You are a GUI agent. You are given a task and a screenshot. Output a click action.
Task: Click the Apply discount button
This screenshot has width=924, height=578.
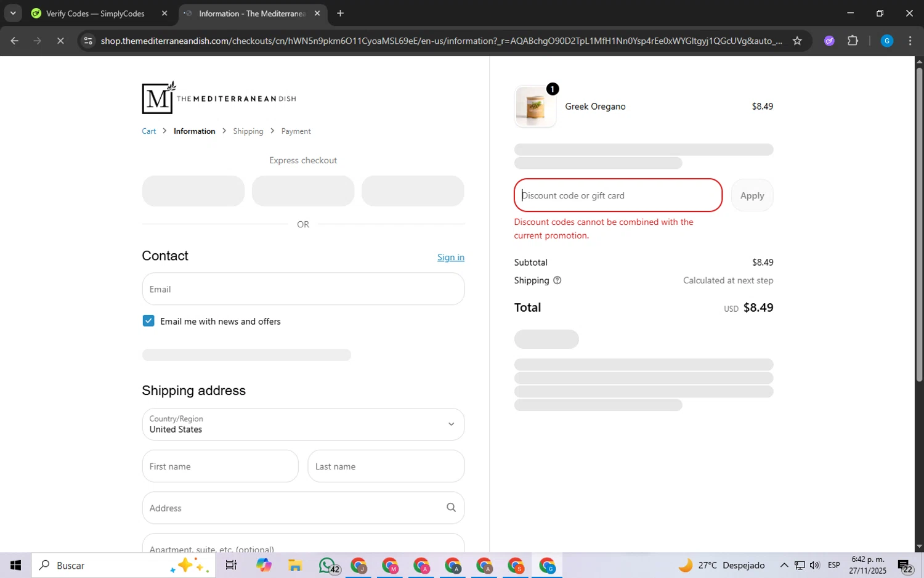click(752, 195)
